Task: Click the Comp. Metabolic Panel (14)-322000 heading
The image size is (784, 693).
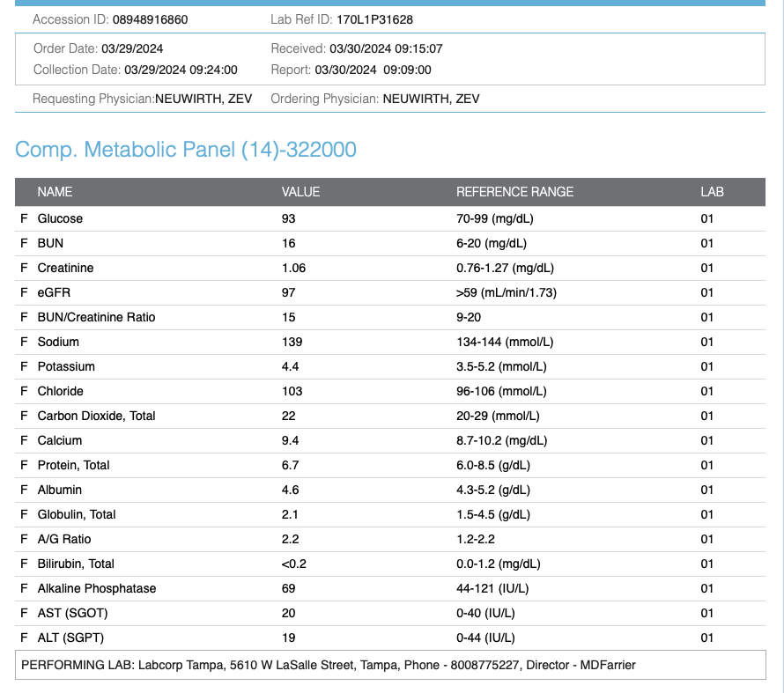Action: pos(186,150)
